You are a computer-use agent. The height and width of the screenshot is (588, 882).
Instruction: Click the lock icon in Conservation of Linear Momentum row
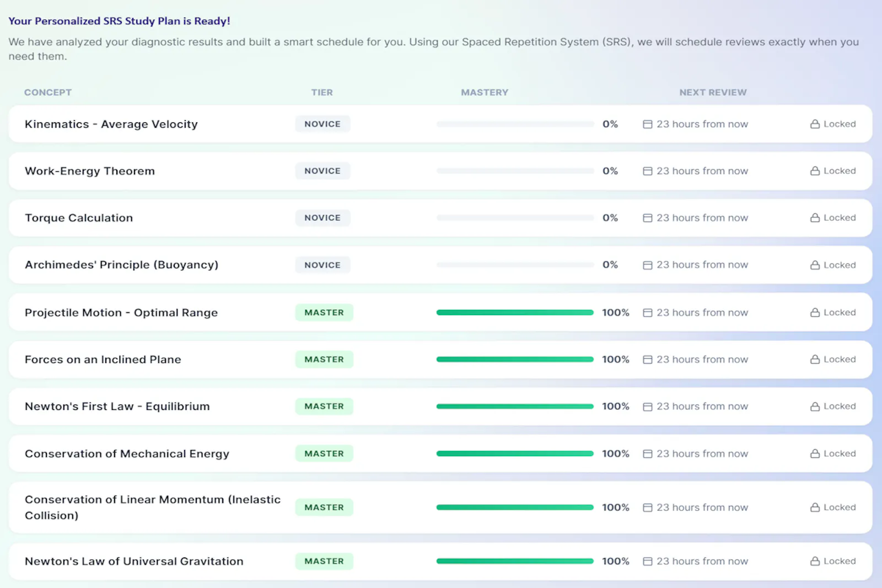point(815,508)
